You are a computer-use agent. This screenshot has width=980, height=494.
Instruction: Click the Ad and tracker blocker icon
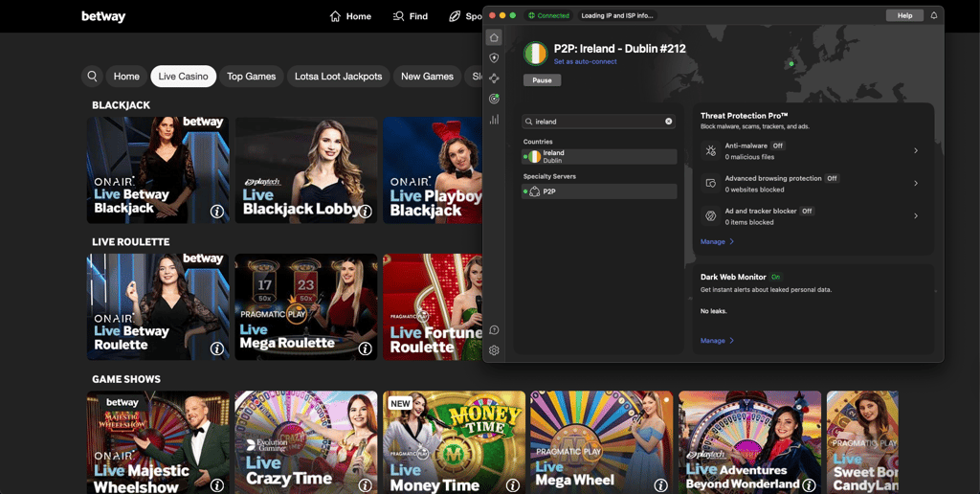711,215
